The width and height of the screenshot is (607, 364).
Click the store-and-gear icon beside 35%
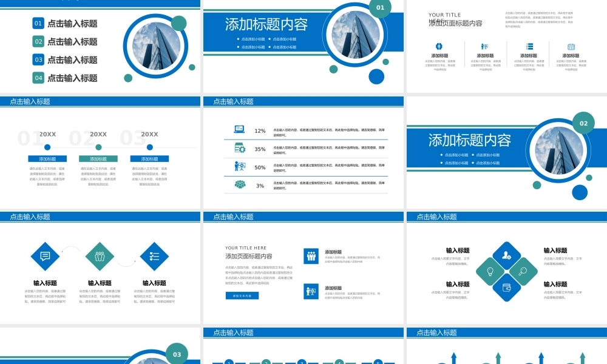pos(240,148)
